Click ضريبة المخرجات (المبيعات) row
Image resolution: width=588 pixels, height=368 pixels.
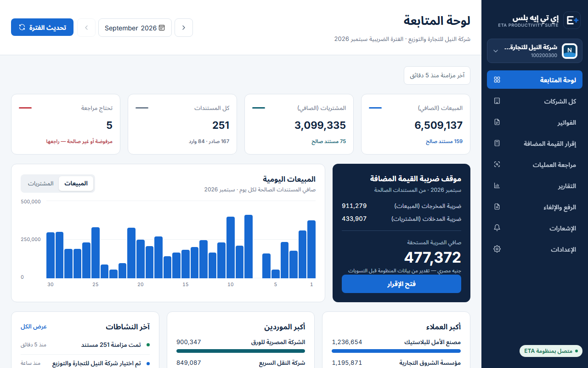coord(401,206)
